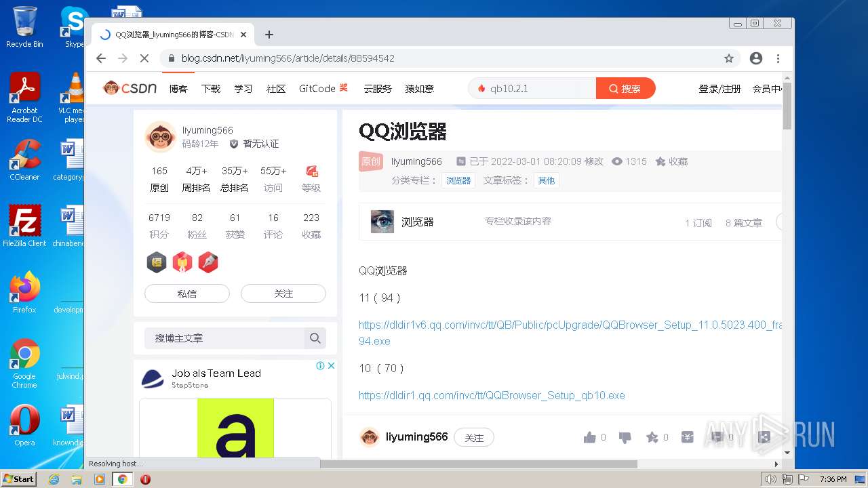
Task: Open Opera desktop icon
Action: click(24, 426)
